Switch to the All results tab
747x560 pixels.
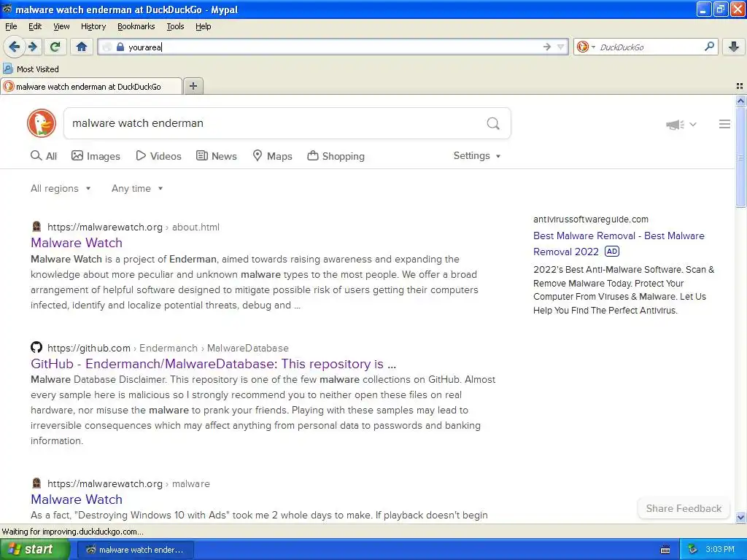click(x=44, y=156)
